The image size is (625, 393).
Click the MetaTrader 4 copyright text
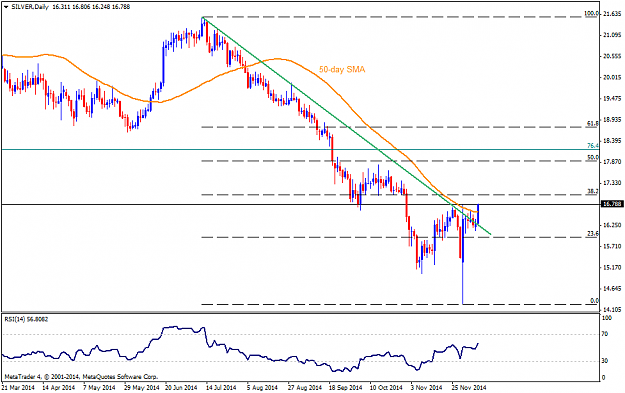(x=81, y=377)
